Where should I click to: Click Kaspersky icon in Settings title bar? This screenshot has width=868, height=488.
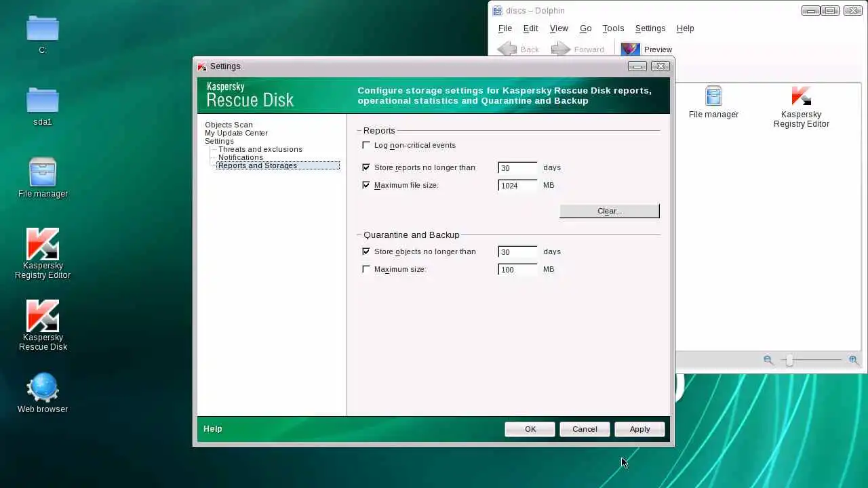point(201,66)
